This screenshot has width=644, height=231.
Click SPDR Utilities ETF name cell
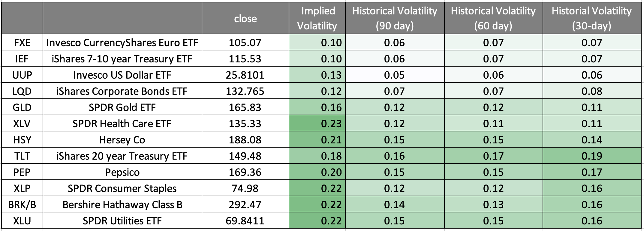point(122,221)
